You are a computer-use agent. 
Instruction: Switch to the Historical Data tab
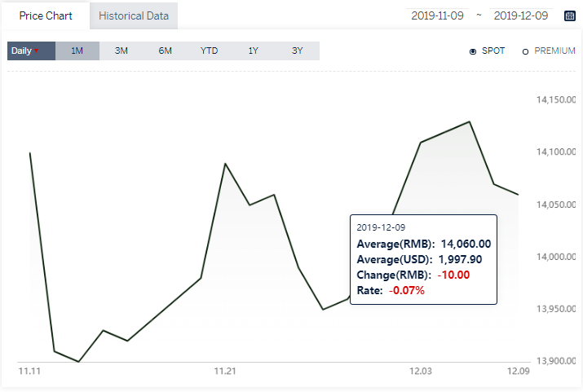pos(134,16)
